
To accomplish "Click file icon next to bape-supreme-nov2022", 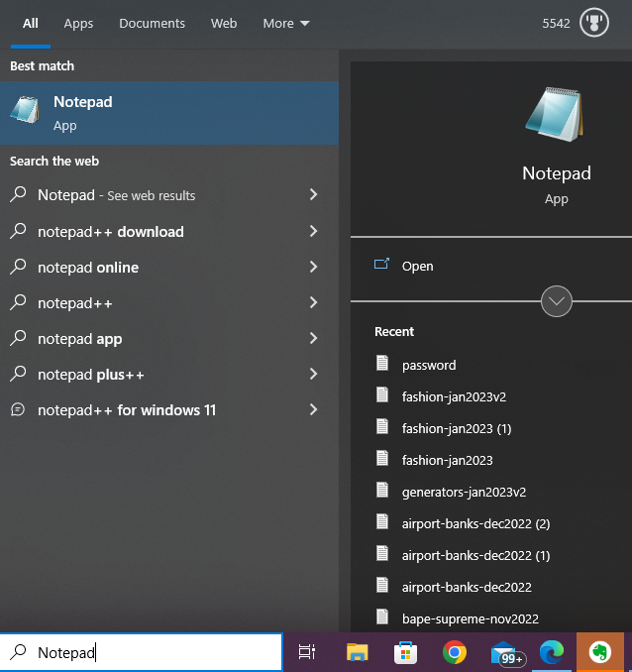I will (x=382, y=616).
